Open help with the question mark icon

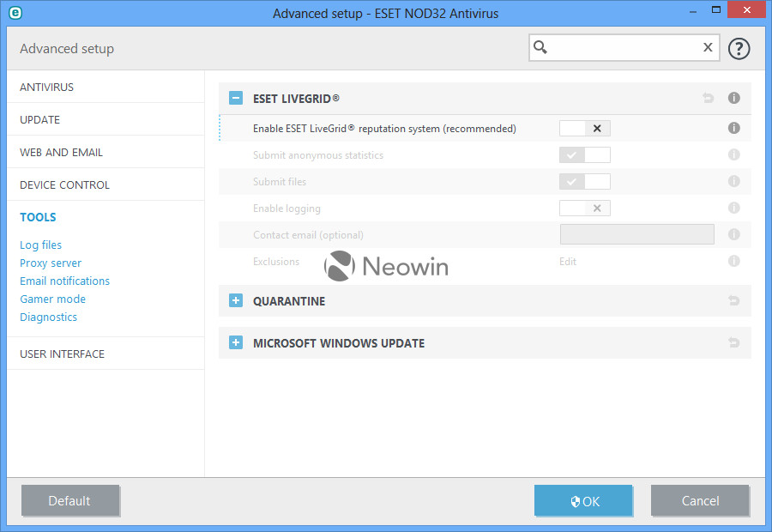click(x=739, y=48)
